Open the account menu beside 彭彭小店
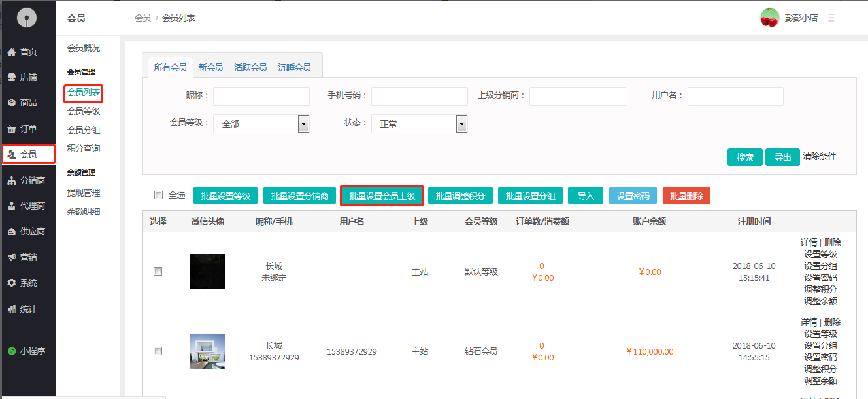Image resolution: width=868 pixels, height=399 pixels. tap(831, 18)
